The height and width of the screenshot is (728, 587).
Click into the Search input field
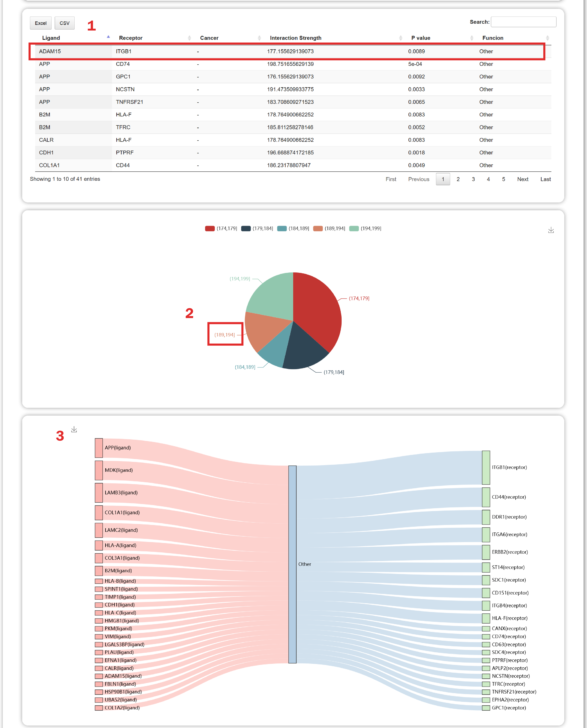click(523, 22)
